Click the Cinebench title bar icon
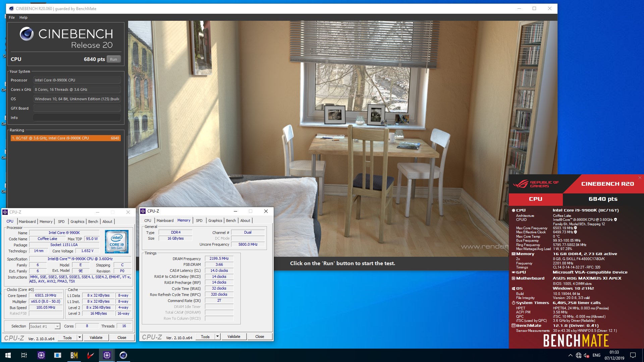 pos(11,8)
